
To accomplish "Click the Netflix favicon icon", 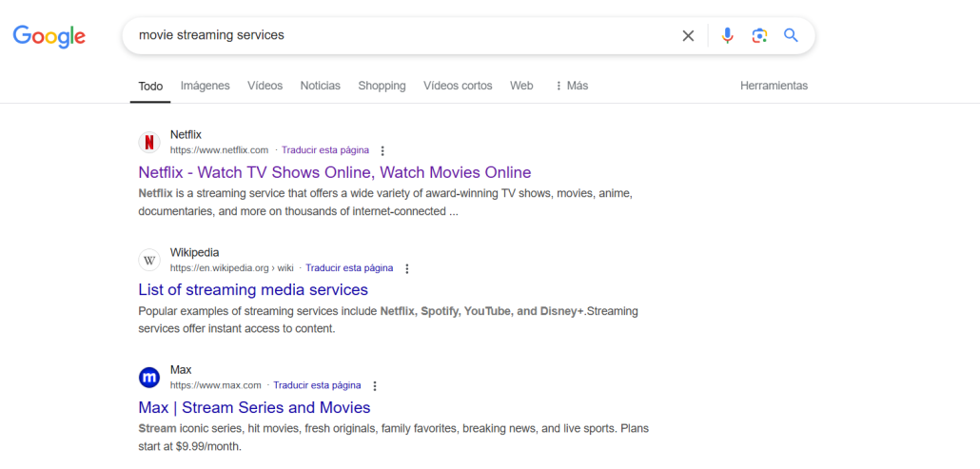I will tap(149, 143).
